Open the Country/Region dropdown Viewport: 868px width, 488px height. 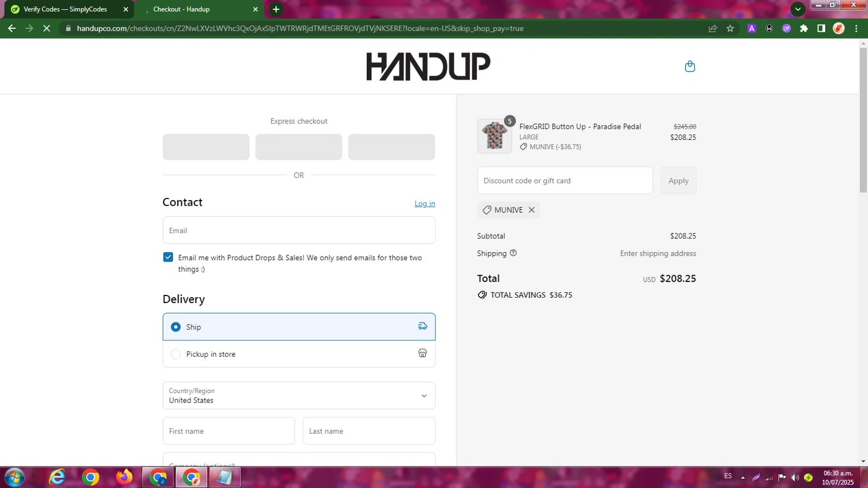click(x=299, y=395)
